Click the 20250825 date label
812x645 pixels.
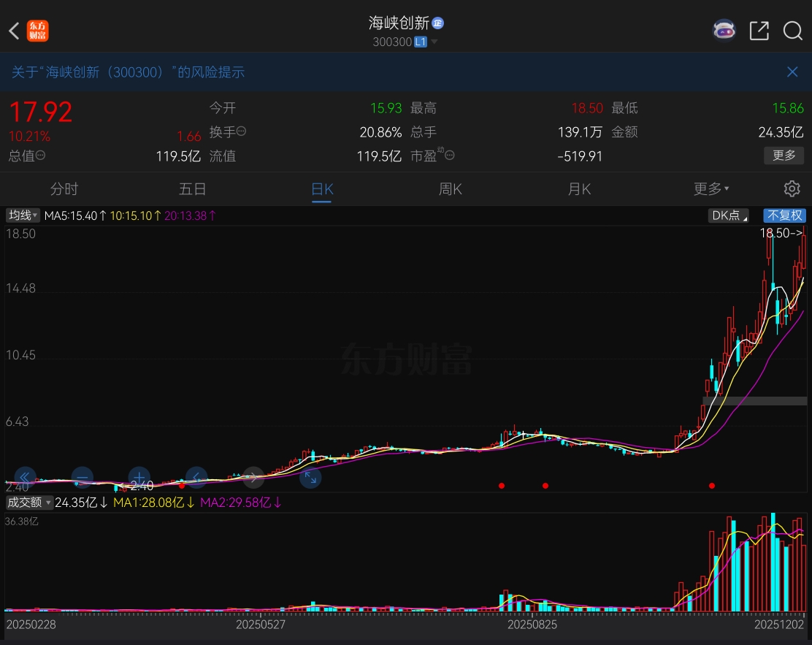click(532, 625)
